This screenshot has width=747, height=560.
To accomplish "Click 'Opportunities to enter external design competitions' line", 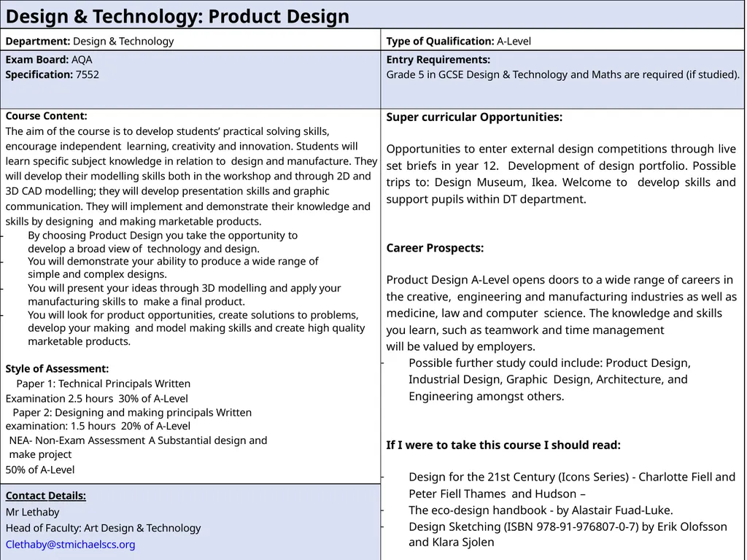I will tap(561, 149).
